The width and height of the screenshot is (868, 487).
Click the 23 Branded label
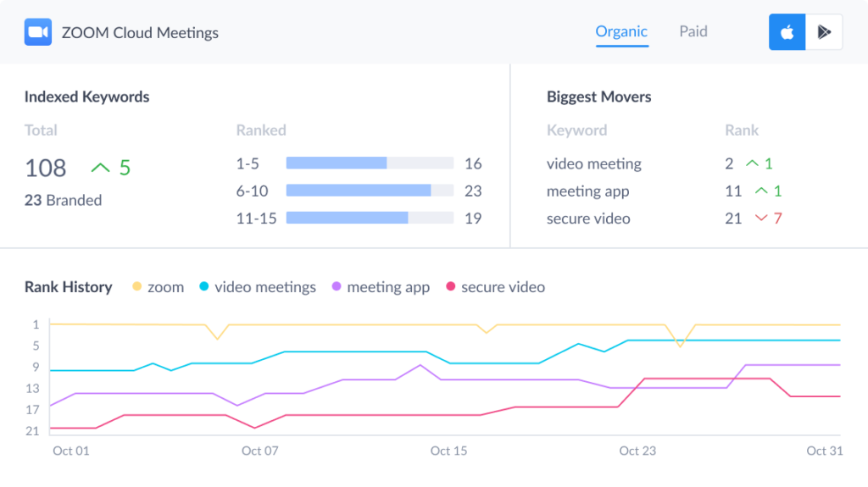[63, 200]
